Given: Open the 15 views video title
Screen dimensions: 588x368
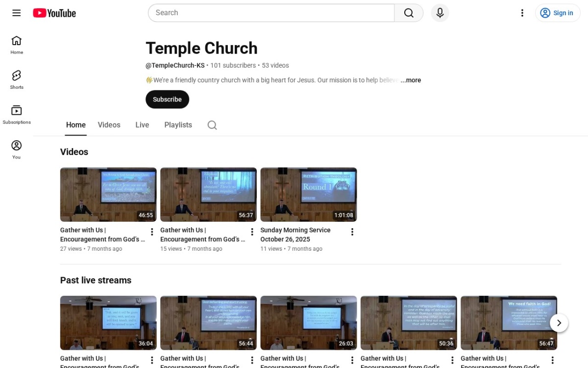Looking at the screenshot, I should pos(203,235).
